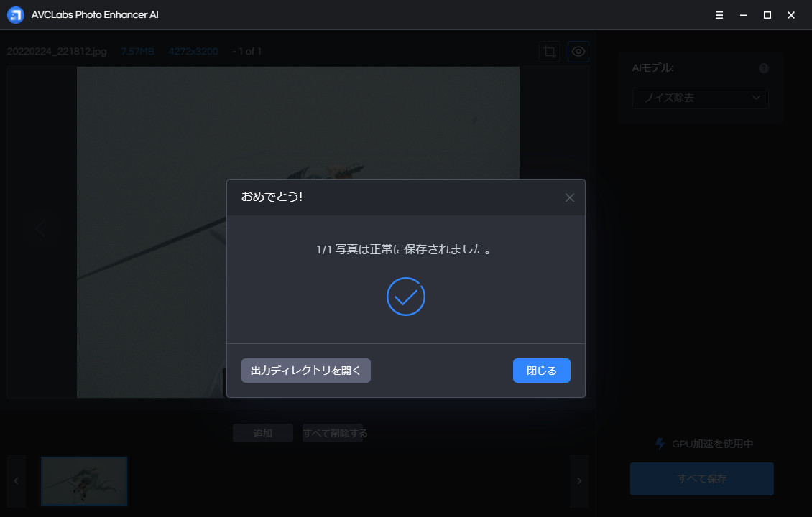
Task: Toggle the eye preview icon
Action: [x=578, y=52]
